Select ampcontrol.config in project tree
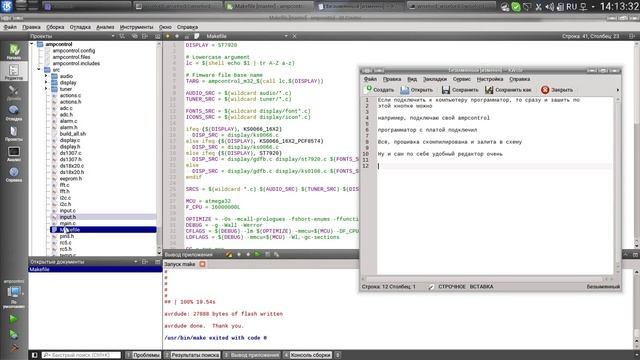The width and height of the screenshot is (640, 360). tap(73, 51)
